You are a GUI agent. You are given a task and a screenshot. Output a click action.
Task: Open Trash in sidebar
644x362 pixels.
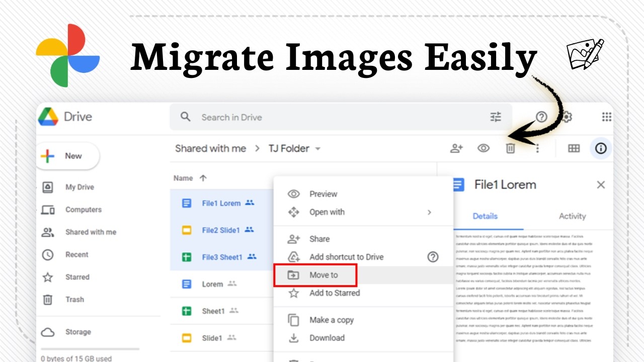click(x=74, y=299)
